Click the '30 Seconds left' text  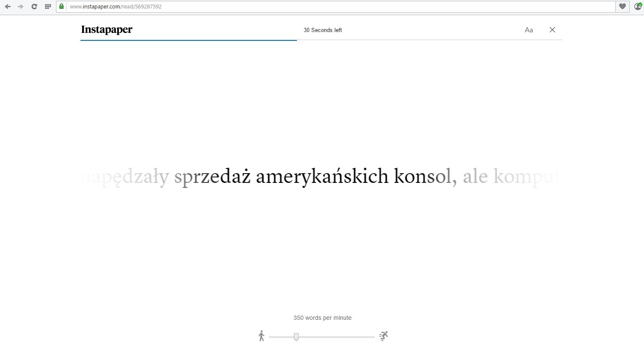[x=323, y=30]
